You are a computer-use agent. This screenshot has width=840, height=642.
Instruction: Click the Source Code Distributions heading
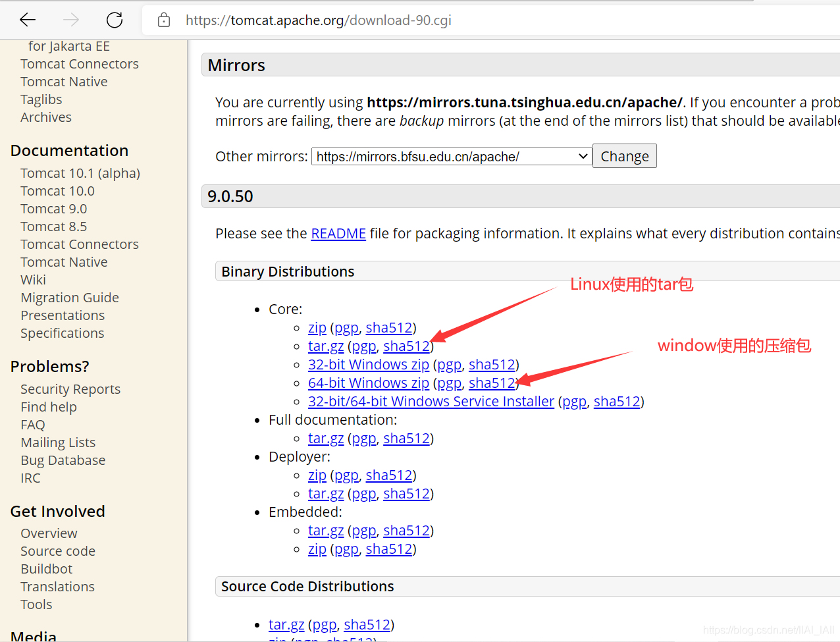coord(307,586)
